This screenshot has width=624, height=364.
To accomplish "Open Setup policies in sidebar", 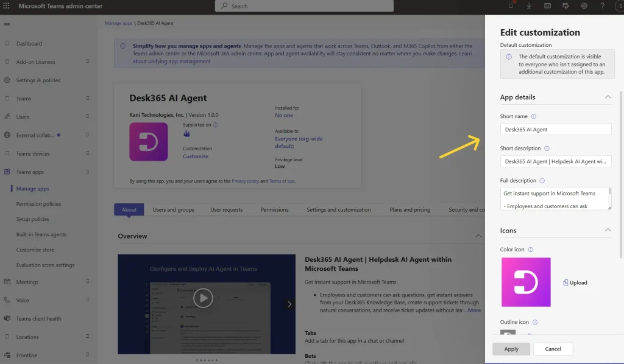I will tap(33, 219).
